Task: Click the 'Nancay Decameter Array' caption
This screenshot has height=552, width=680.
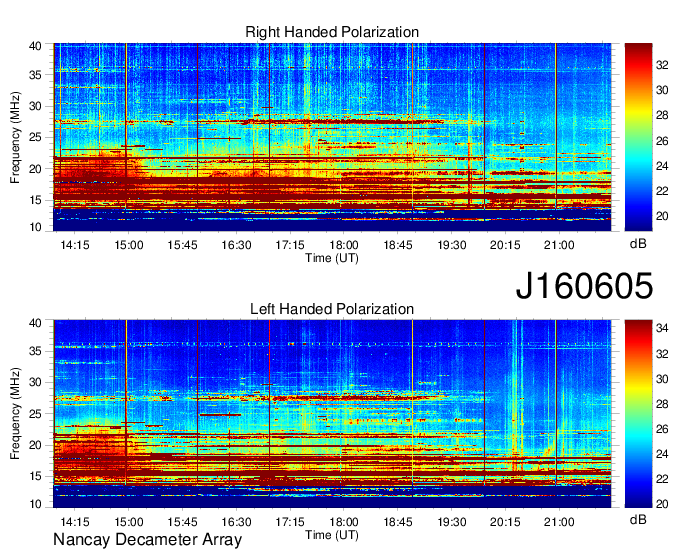Action: pyautogui.click(x=147, y=540)
